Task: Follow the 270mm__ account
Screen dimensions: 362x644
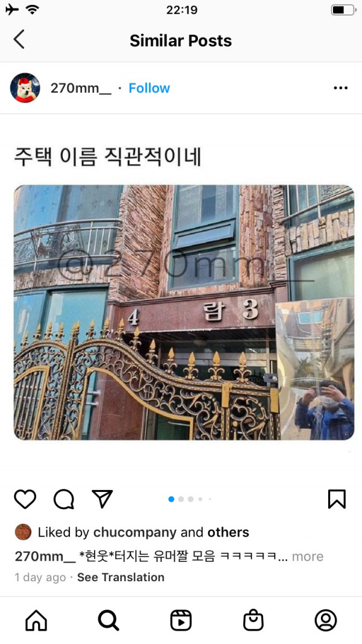Action: (x=149, y=88)
